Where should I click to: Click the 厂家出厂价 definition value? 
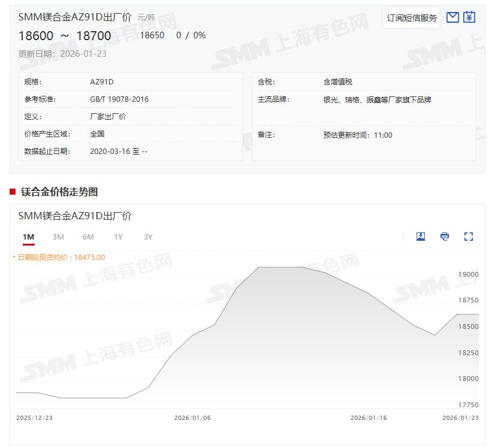tap(108, 117)
